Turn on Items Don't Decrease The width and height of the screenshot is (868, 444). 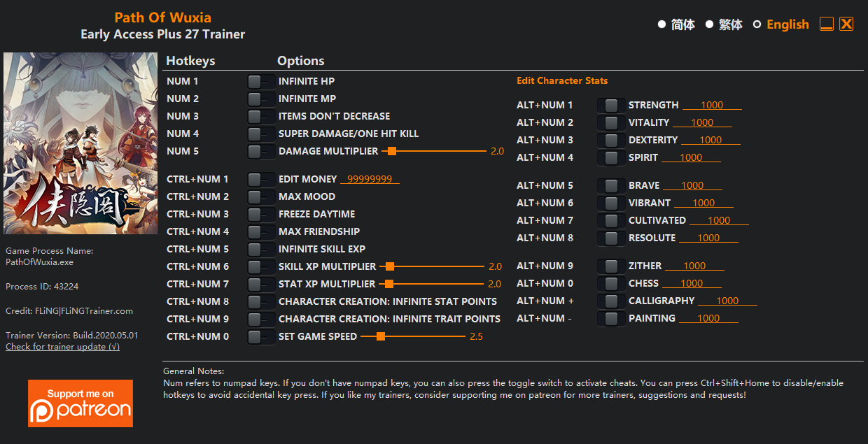point(261,117)
